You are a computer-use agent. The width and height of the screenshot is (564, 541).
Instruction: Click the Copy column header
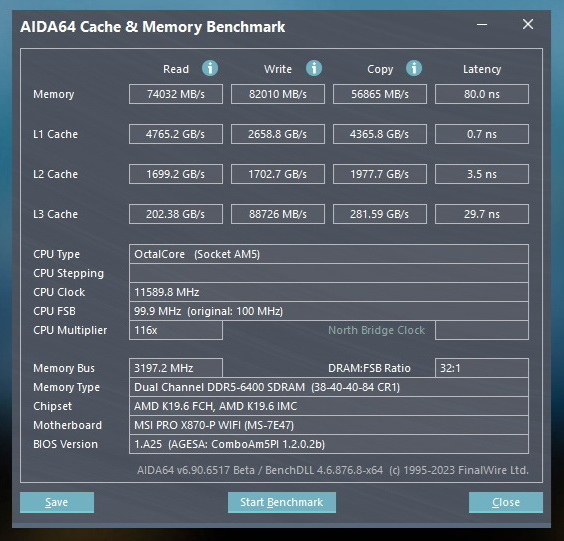380,69
